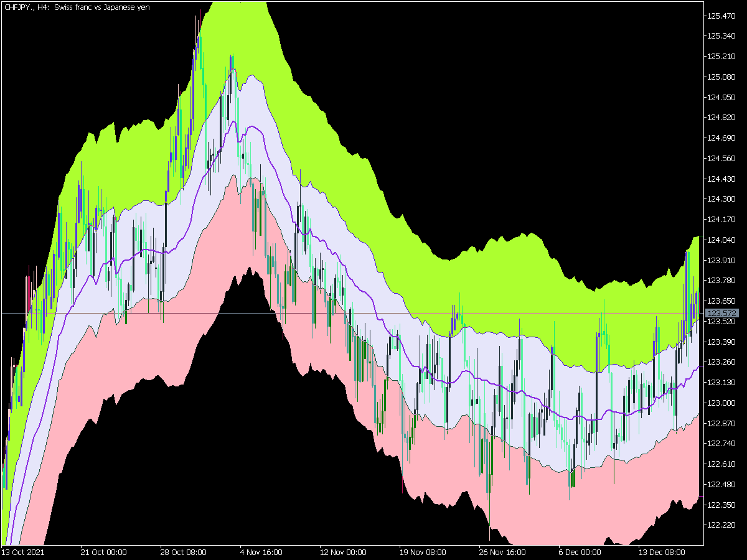Image resolution: width=747 pixels, height=560 pixels.
Task: Select the 124.820 price level label
Action: pos(722,117)
